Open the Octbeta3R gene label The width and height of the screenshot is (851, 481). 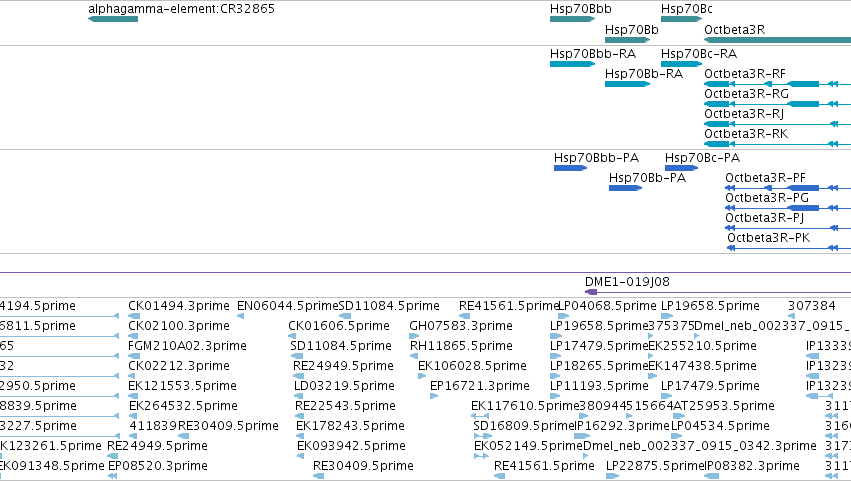734,30
